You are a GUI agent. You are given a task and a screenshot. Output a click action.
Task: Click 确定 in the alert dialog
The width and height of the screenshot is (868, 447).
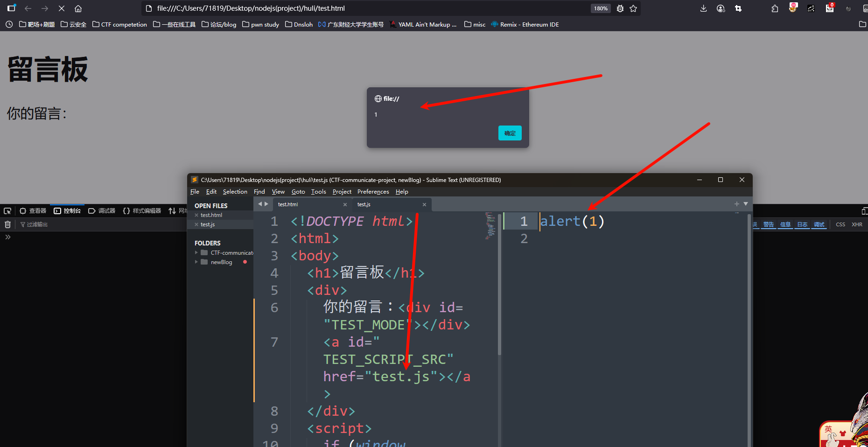point(510,133)
